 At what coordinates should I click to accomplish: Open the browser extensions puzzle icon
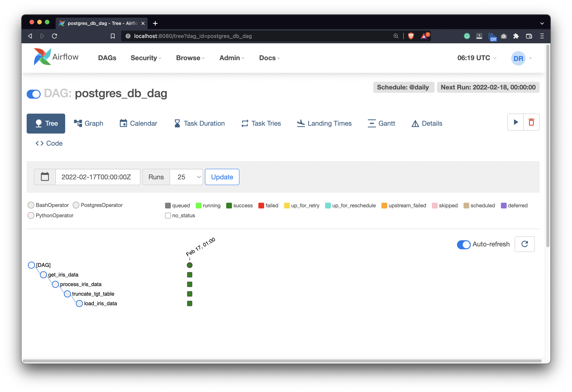[x=516, y=36]
